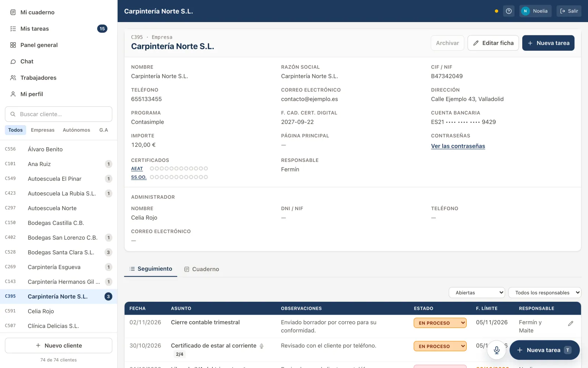Change the Certificado de estar al corriente status dropdown
Image resolution: width=588 pixels, height=368 pixels.
click(x=440, y=346)
